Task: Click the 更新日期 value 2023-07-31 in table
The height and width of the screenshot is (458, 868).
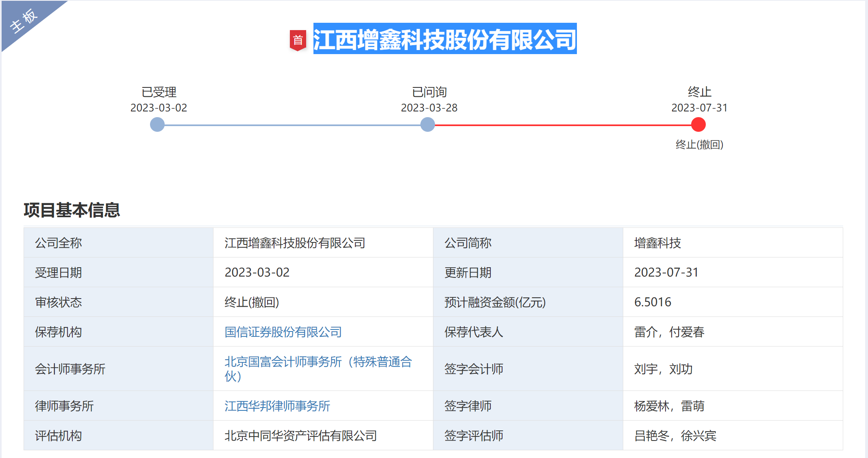Action: tap(666, 272)
